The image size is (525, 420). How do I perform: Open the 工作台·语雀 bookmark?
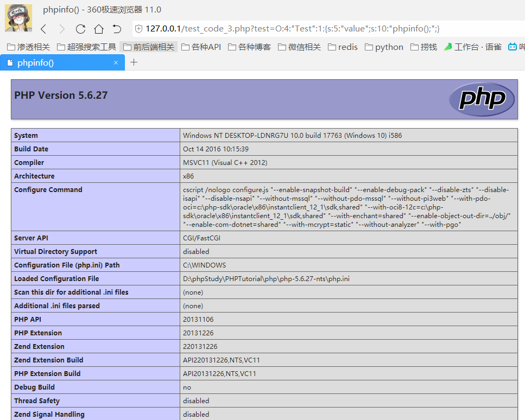[x=473, y=47]
